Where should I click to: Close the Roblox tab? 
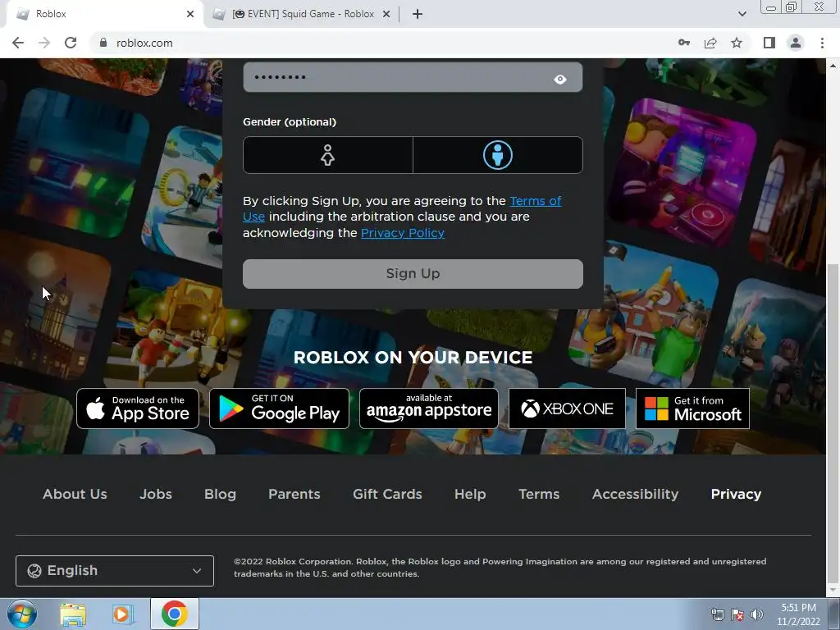[190, 14]
